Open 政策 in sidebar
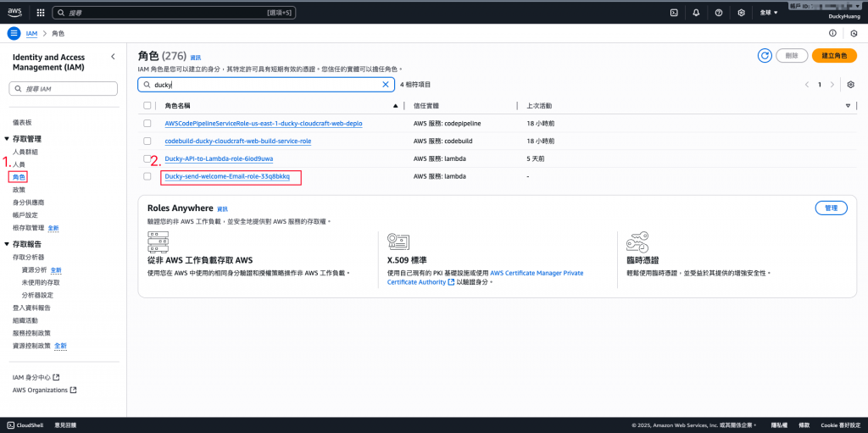868x433 pixels. 19,190
